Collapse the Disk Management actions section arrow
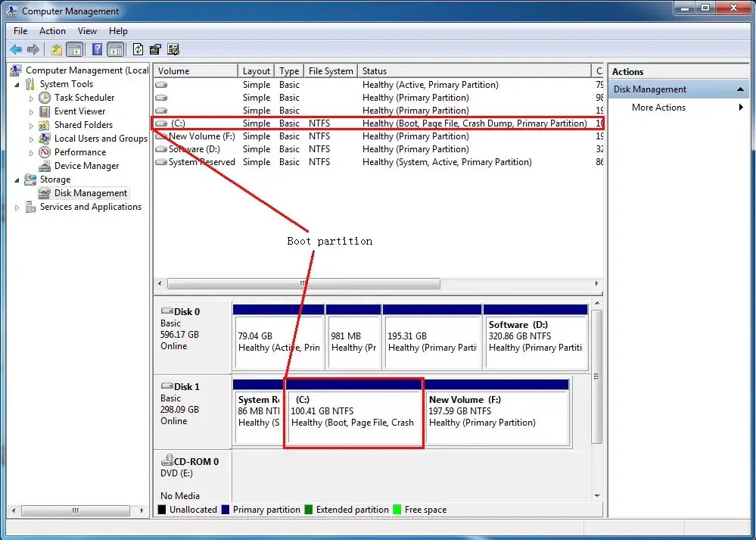The height and width of the screenshot is (540, 756). [739, 89]
